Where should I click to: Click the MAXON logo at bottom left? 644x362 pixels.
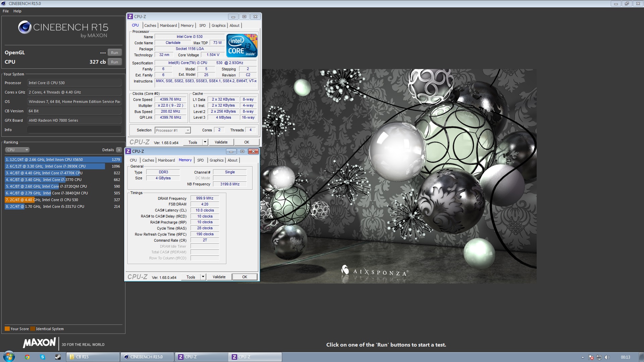(x=39, y=343)
